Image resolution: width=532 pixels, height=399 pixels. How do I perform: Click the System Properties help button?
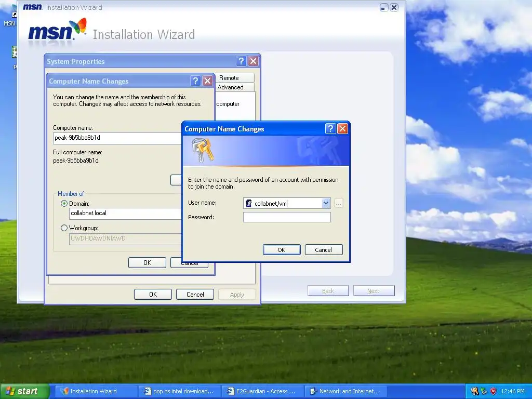(241, 61)
